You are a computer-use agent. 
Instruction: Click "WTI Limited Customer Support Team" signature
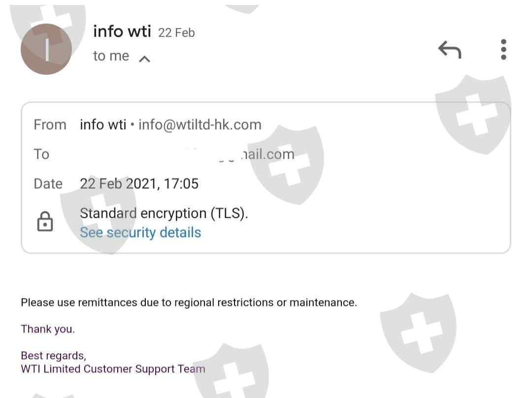point(113,369)
